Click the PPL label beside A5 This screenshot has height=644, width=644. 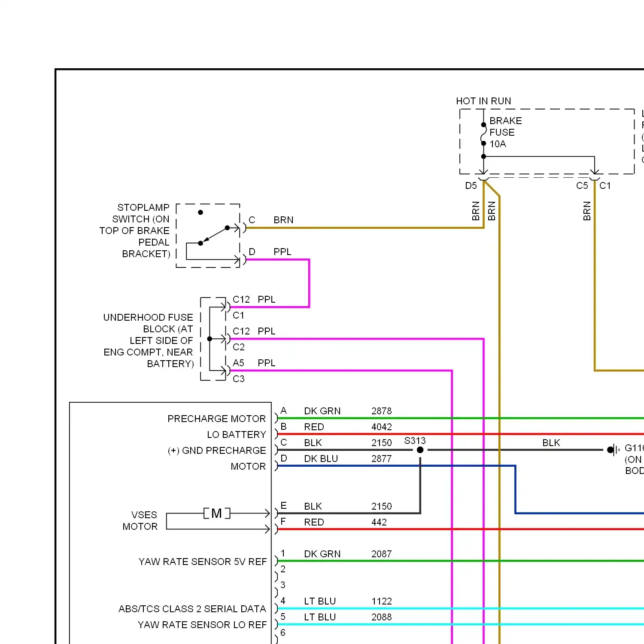[266, 363]
